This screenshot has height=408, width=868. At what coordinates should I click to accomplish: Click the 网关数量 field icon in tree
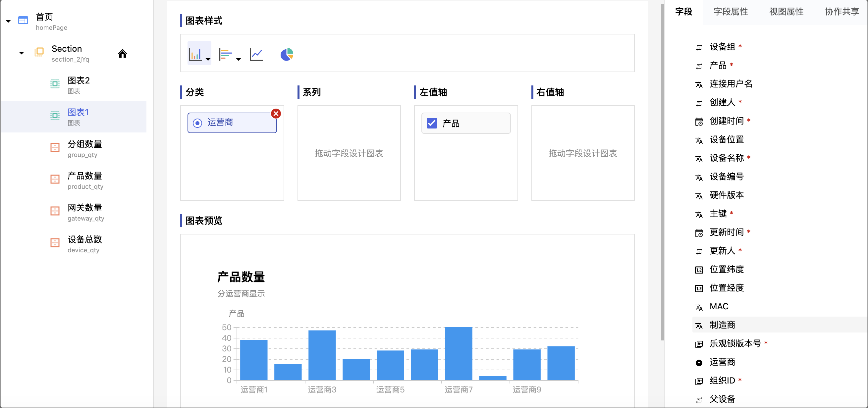55,211
